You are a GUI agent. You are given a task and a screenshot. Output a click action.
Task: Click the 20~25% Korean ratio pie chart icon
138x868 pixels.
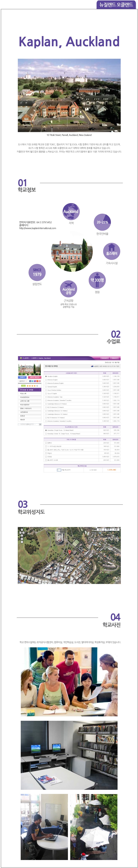point(102,222)
